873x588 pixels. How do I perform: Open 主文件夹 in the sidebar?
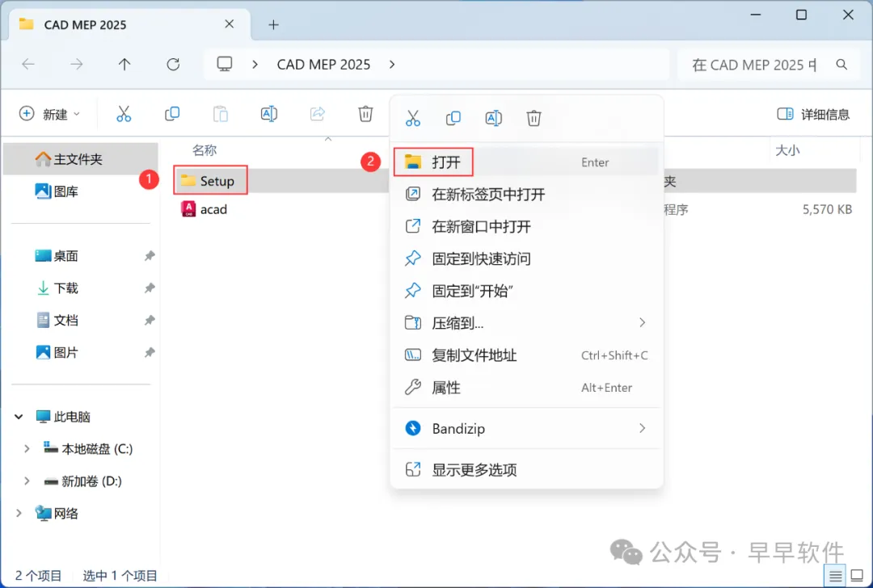pyautogui.click(x=81, y=159)
